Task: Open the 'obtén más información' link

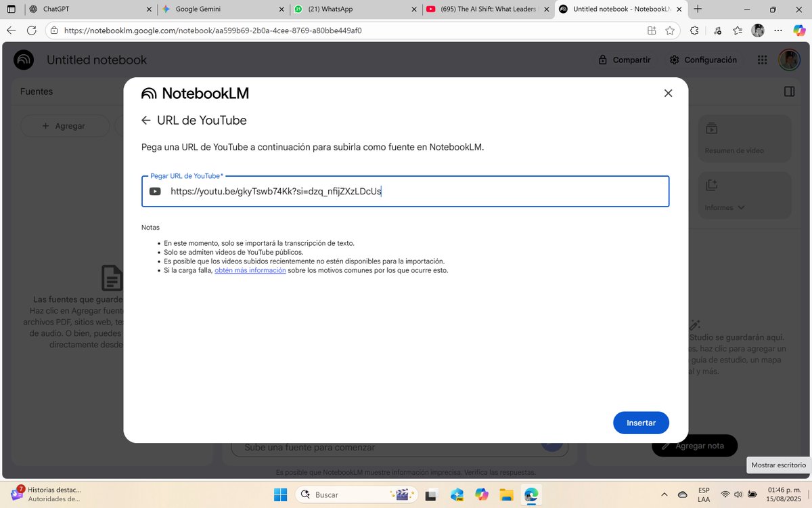Action: 250,270
